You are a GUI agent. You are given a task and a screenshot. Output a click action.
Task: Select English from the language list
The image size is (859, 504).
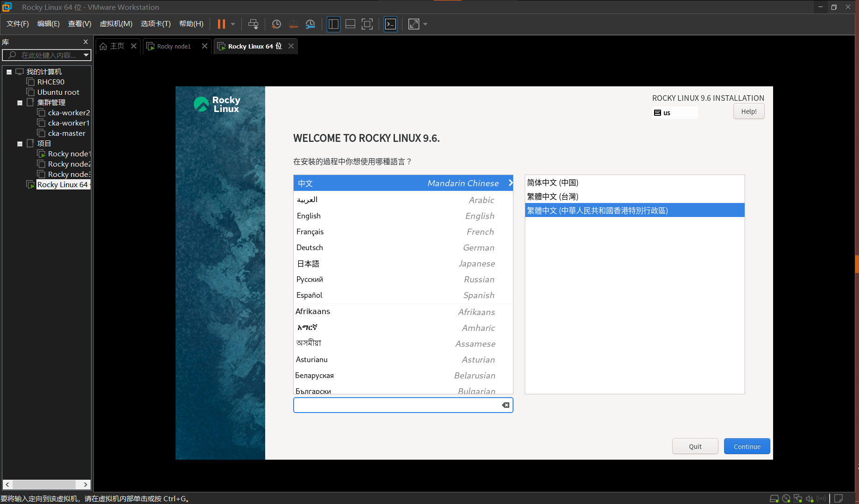point(403,216)
